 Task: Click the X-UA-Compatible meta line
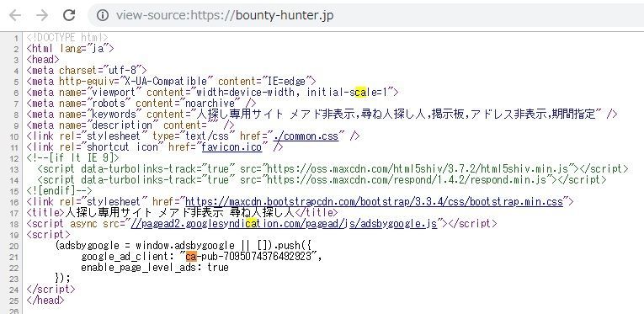coord(171,82)
